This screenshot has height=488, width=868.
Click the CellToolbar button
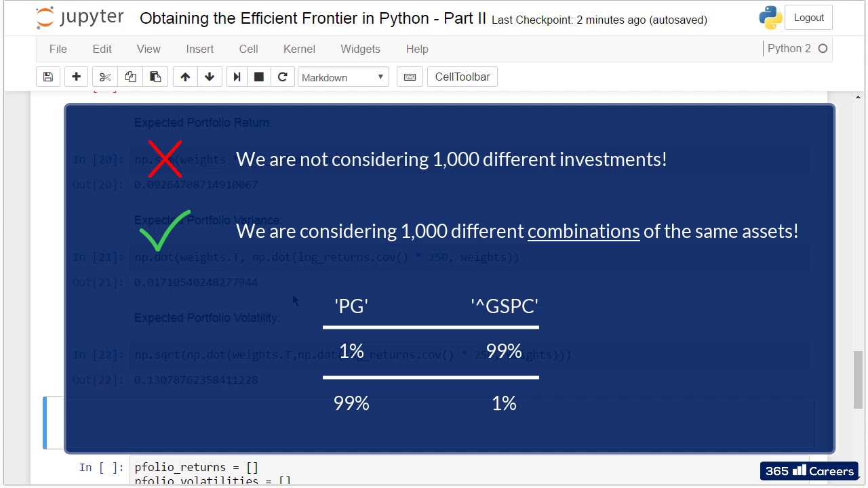tap(462, 77)
